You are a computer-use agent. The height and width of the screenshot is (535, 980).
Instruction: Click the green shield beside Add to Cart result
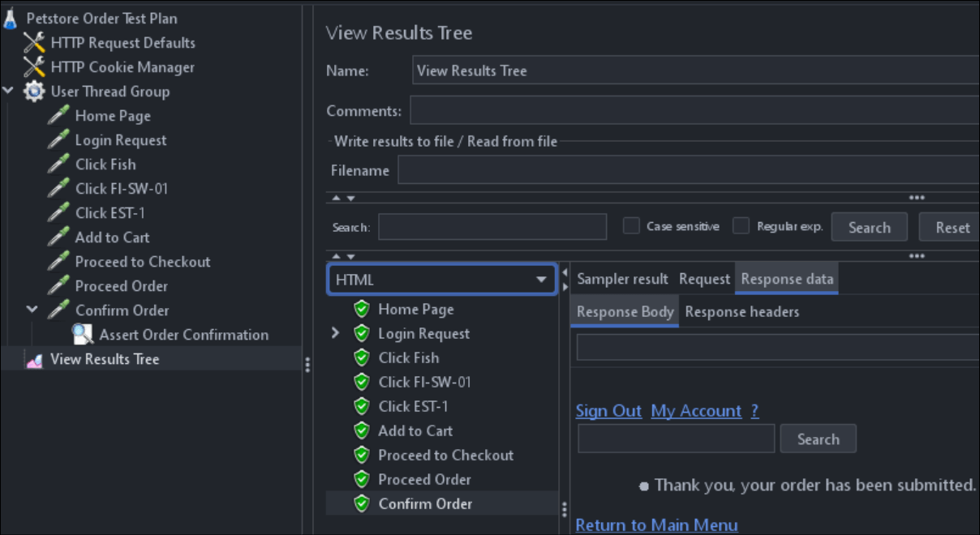pyautogui.click(x=361, y=430)
